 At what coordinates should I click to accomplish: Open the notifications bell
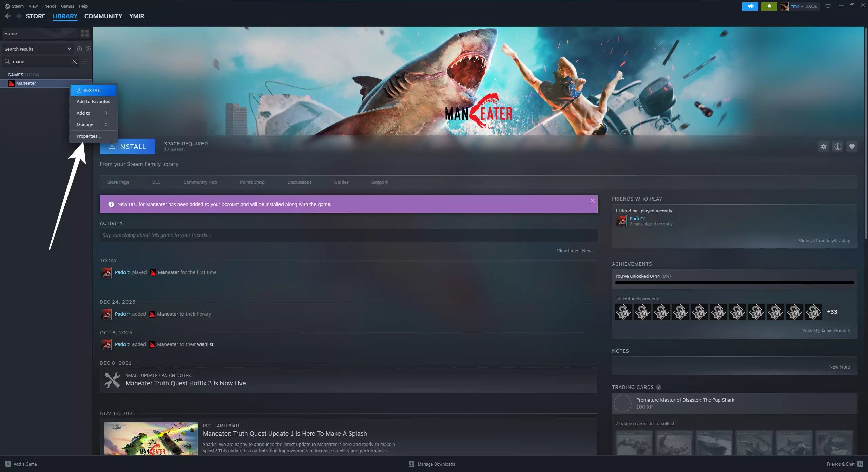(769, 6)
